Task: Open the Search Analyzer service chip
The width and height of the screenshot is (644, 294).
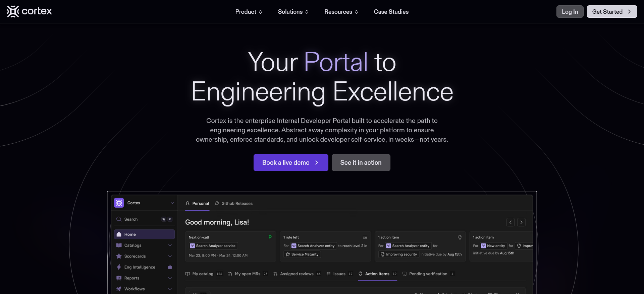Action: point(213,246)
